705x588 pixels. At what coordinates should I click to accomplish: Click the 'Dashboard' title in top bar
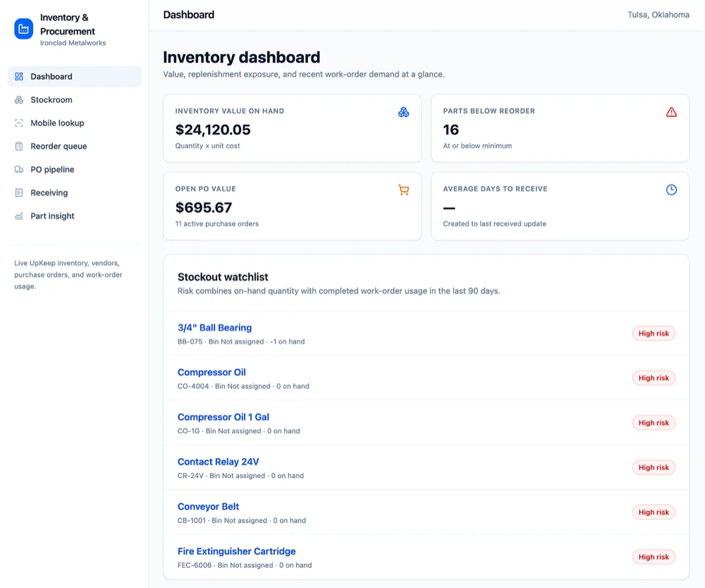pyautogui.click(x=188, y=15)
